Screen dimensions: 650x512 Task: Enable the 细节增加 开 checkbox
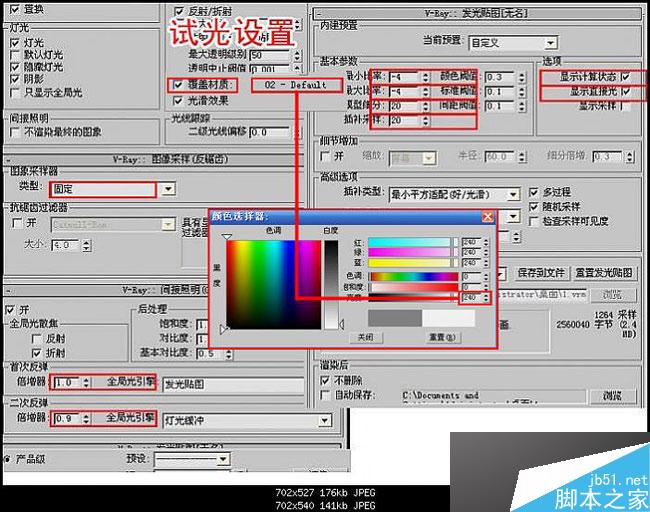(325, 156)
